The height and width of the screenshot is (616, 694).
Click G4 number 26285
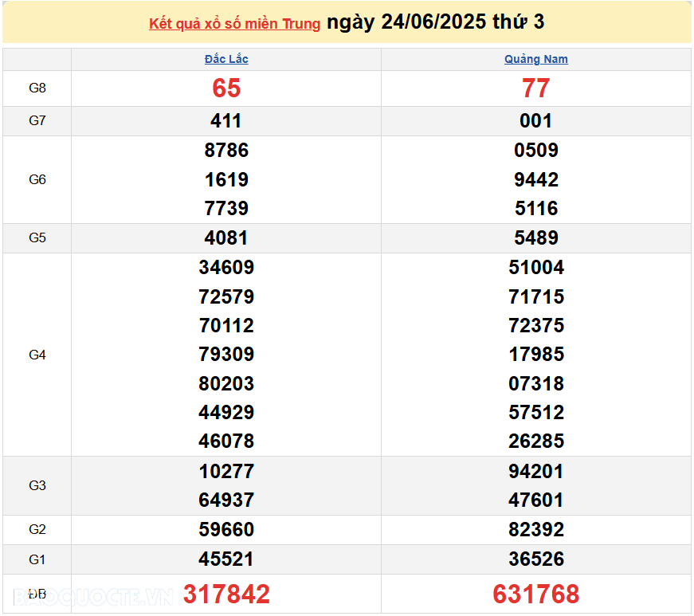(536, 441)
